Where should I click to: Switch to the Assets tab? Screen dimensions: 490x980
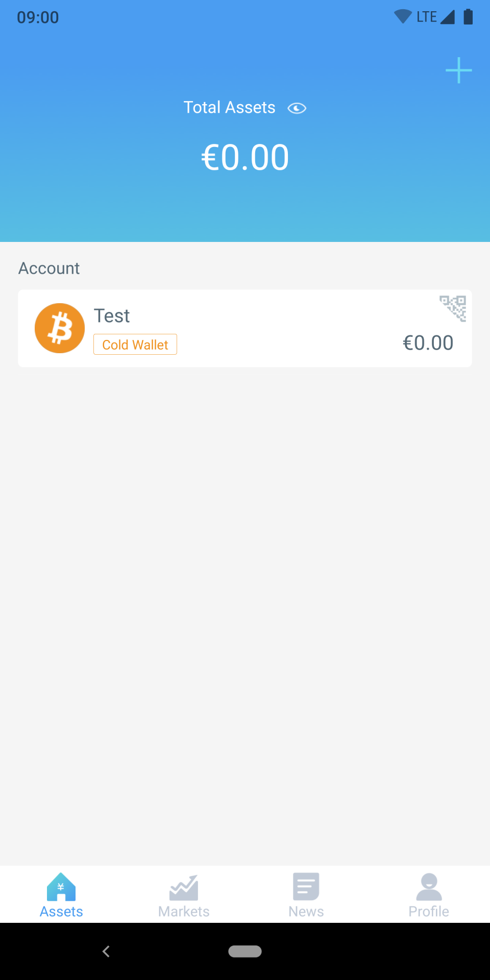(x=61, y=911)
